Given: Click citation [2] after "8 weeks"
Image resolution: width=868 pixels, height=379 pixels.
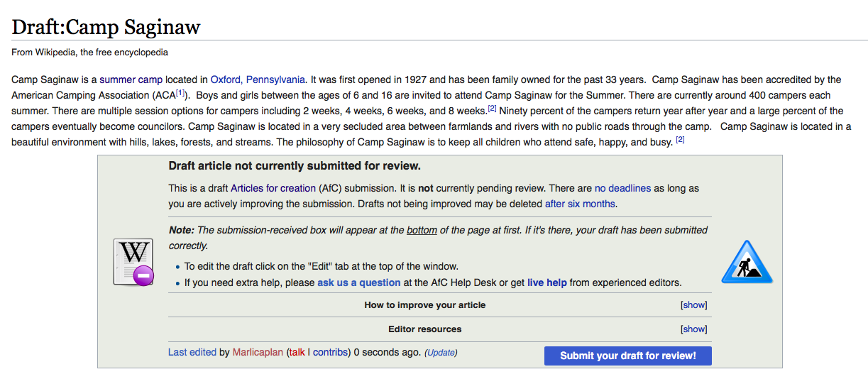Looking at the screenshot, I should point(492,109).
